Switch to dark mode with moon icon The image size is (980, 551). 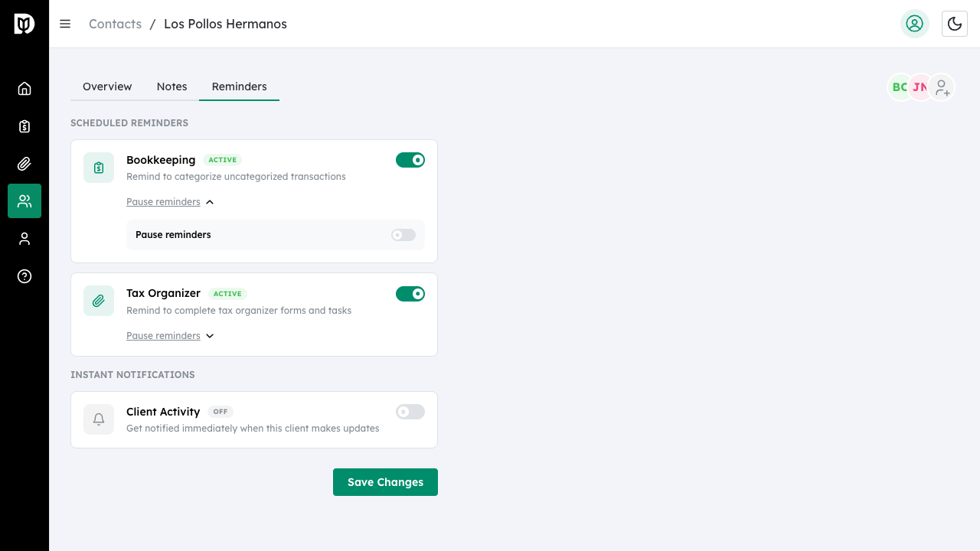[955, 24]
